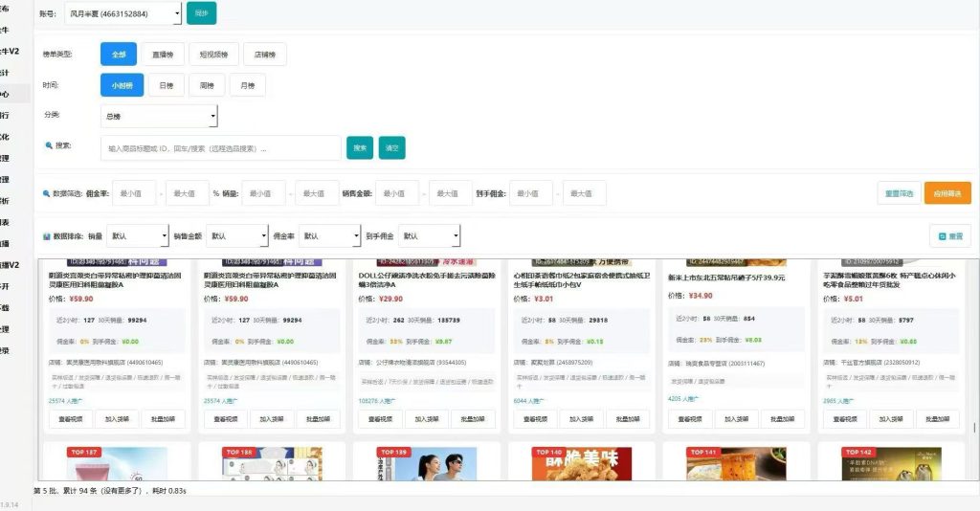This screenshot has height=511, width=980.
Task: Click 批量加架 on the ¥3.01 tissue card
Action: point(628,419)
